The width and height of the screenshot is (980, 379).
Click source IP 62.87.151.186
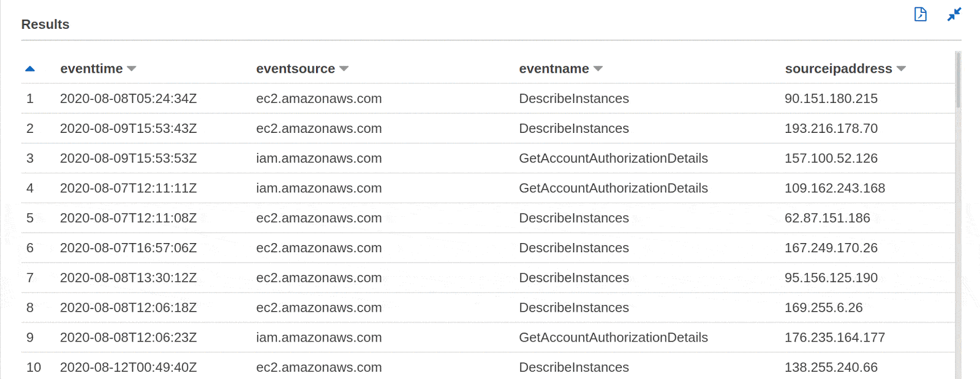827,218
